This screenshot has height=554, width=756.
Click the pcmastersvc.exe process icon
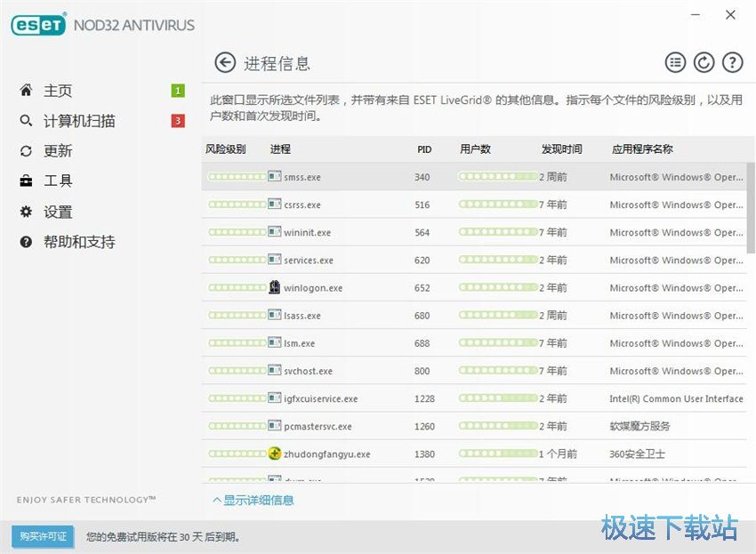[x=274, y=425]
